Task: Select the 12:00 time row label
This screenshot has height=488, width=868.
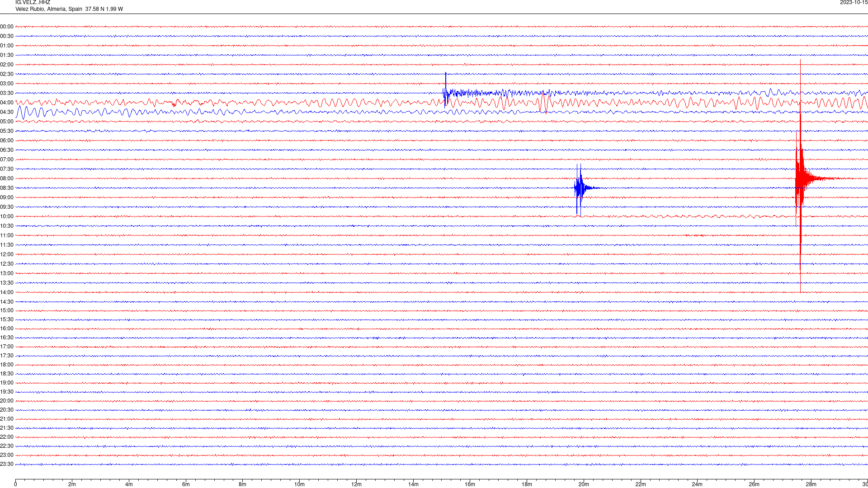Action: coord(7,255)
